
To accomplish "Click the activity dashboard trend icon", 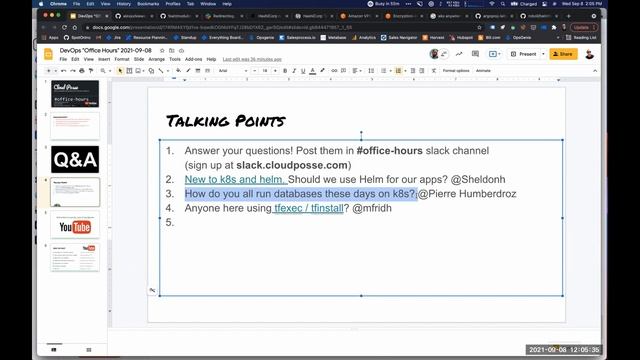I will point(459,54).
